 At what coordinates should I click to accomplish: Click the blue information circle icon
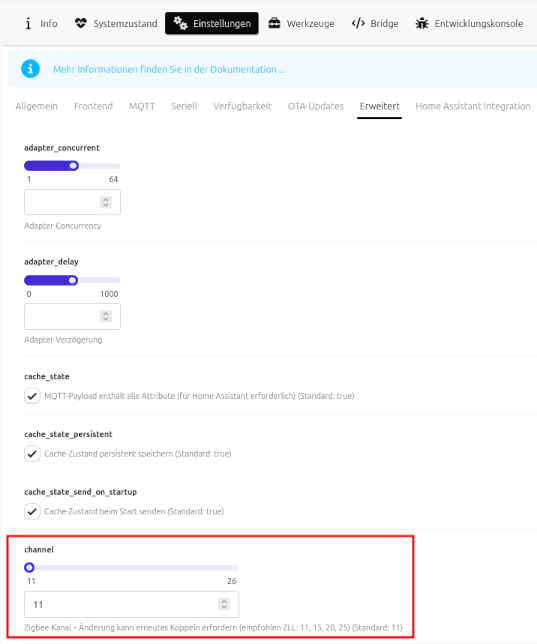[x=30, y=69]
